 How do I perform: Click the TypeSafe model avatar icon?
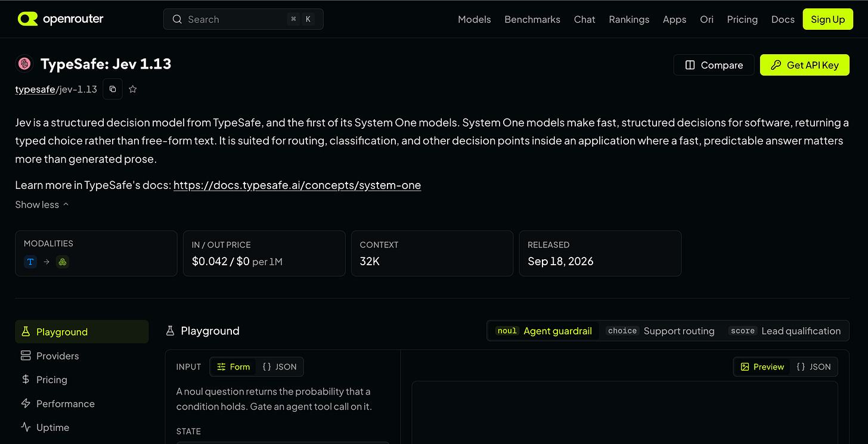[x=24, y=64]
